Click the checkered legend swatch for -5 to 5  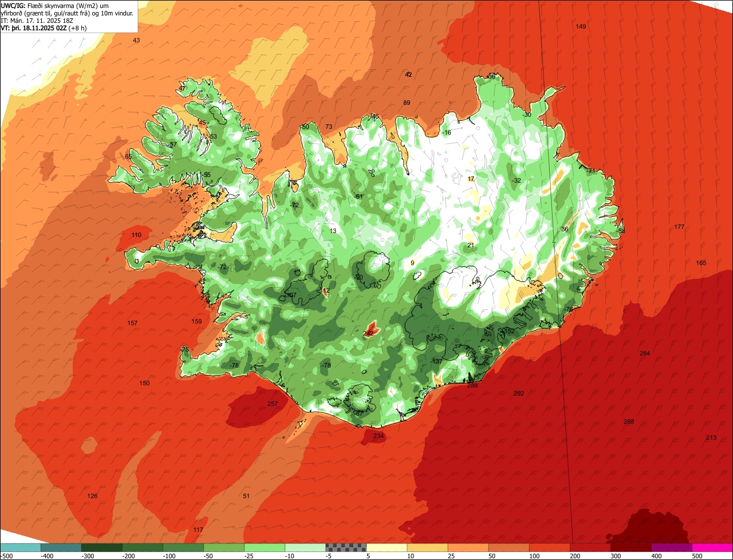click(x=346, y=547)
